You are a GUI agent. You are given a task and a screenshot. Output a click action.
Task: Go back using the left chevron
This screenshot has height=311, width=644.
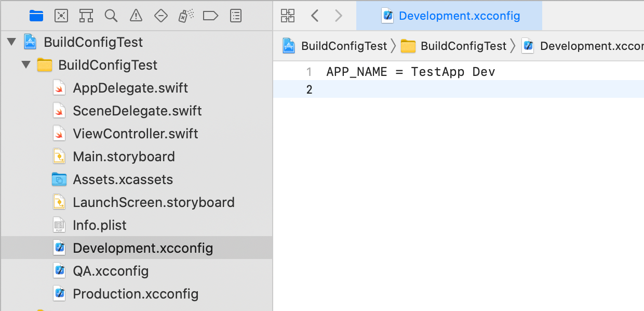coord(315,16)
